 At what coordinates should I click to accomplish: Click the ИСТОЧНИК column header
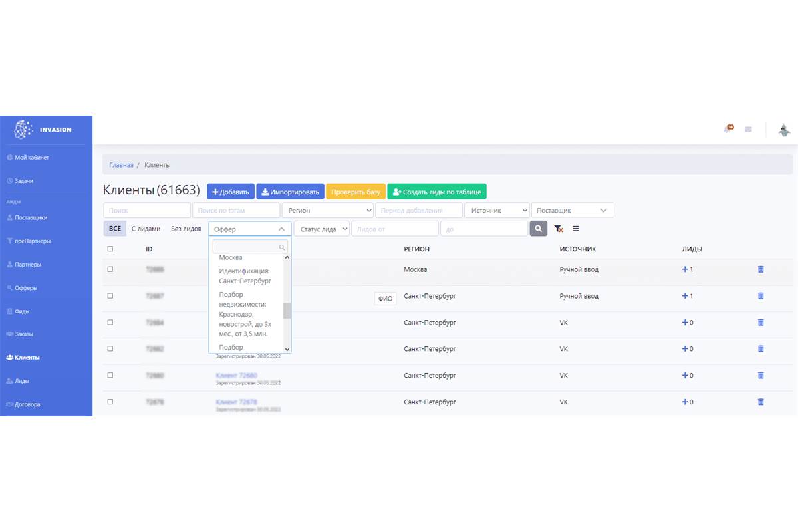pos(578,249)
